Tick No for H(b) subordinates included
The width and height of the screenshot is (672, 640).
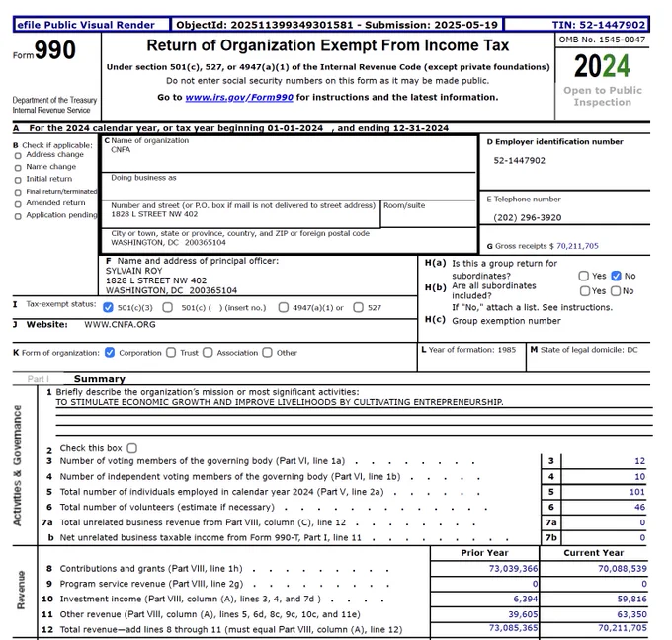click(x=616, y=291)
